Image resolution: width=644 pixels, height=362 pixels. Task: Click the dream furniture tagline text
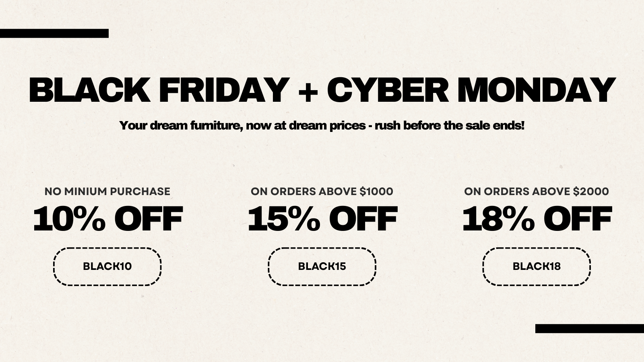tap(322, 125)
